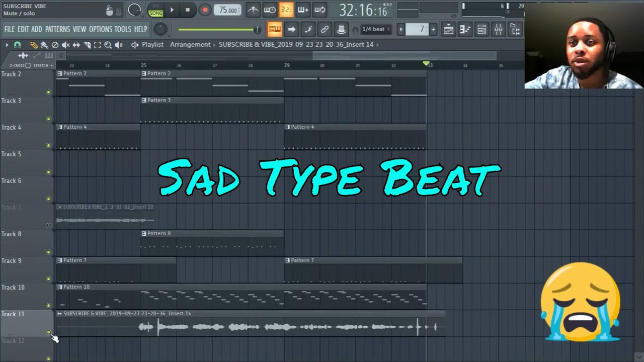Click the Record button
The image size is (644, 362).
[204, 10]
